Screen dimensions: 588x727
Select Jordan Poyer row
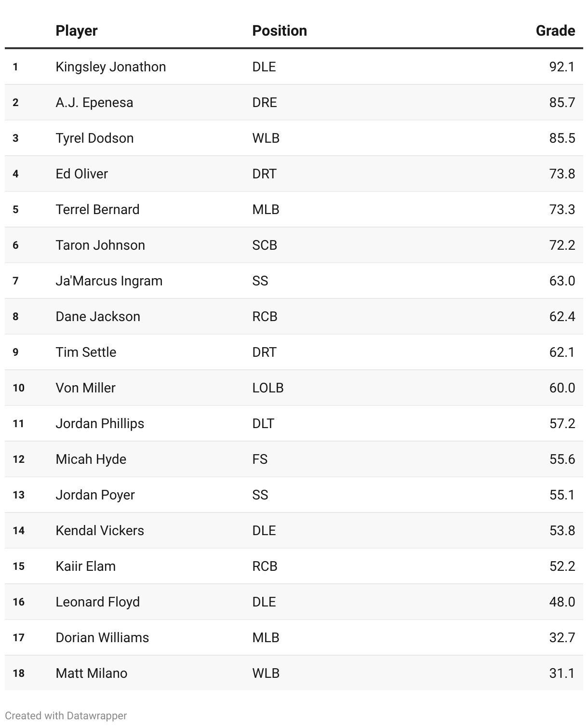coord(294,495)
